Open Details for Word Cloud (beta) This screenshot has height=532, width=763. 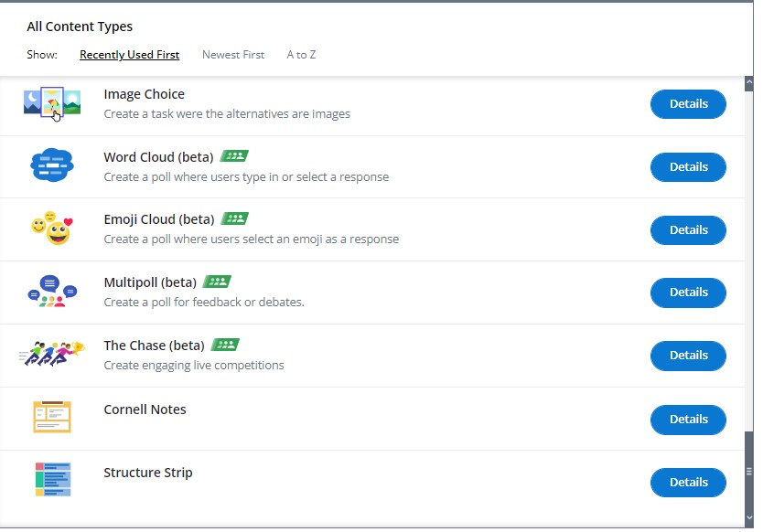pyautogui.click(x=688, y=167)
